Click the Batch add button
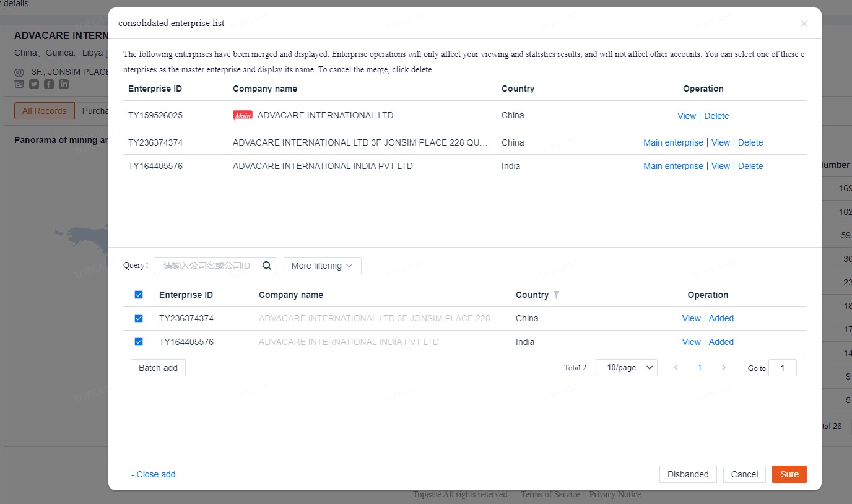The image size is (852, 504). coord(158,368)
